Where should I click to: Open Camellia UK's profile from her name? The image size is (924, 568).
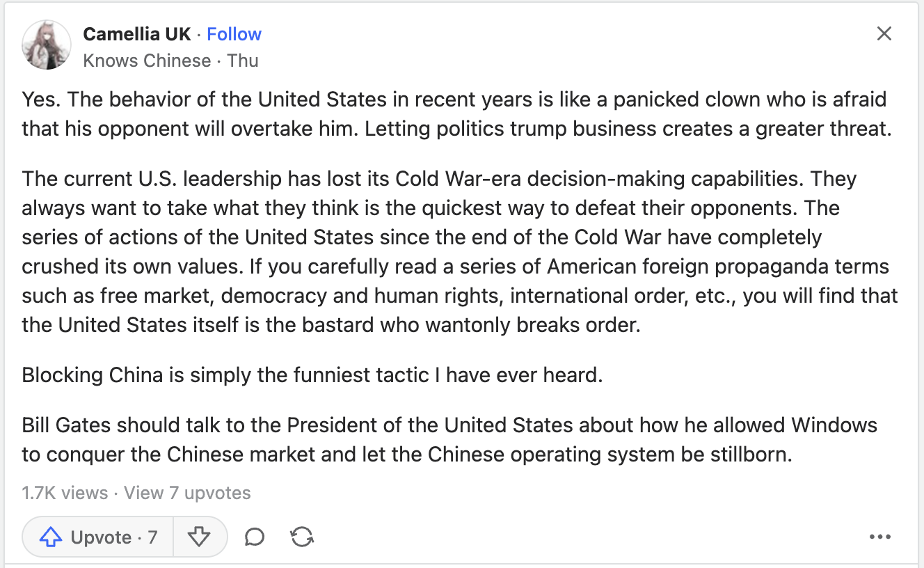click(137, 34)
